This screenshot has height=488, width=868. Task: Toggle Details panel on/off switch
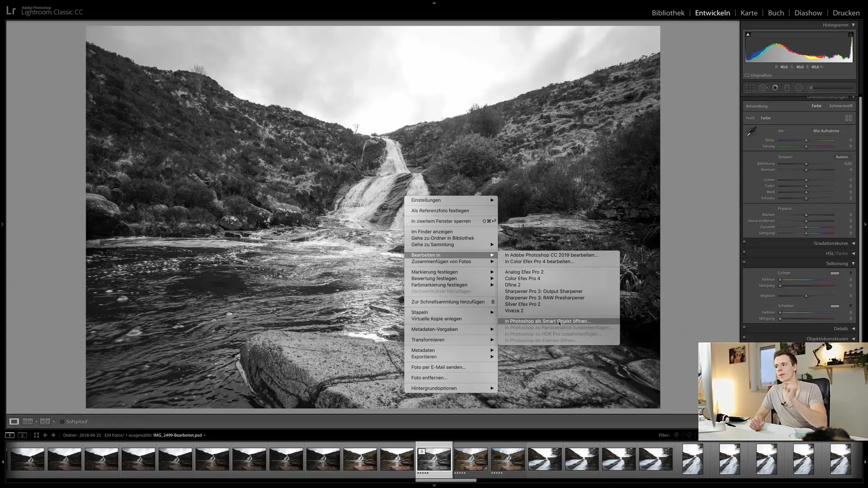[744, 327]
